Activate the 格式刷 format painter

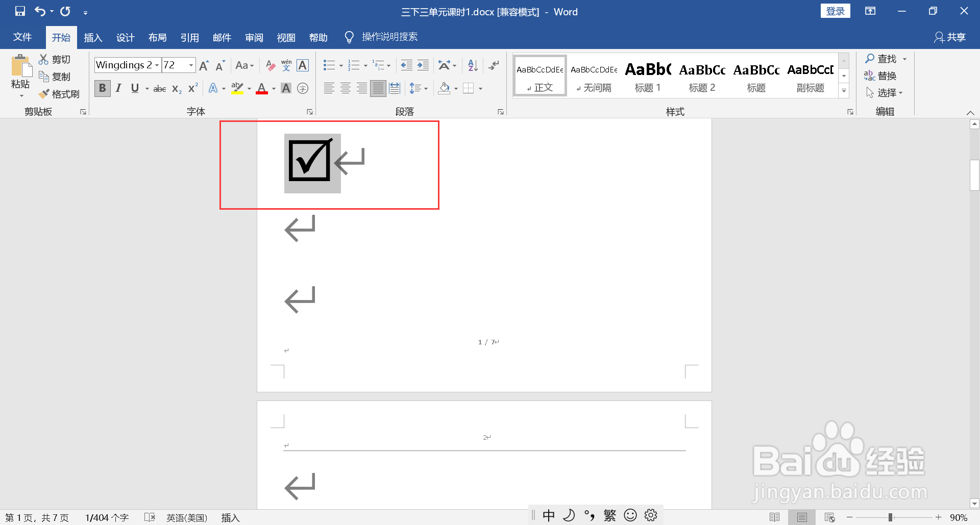59,94
